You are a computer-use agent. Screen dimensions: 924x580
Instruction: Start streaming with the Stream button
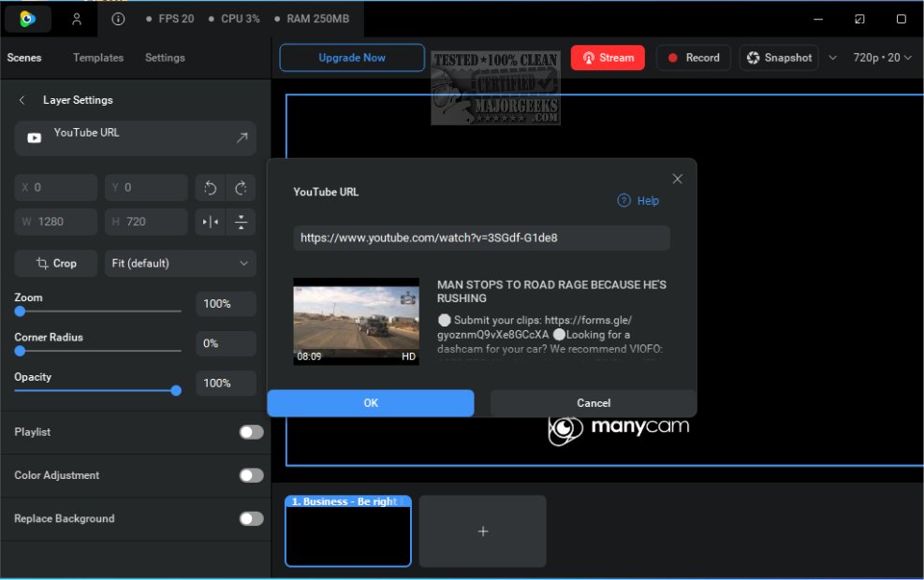click(608, 58)
